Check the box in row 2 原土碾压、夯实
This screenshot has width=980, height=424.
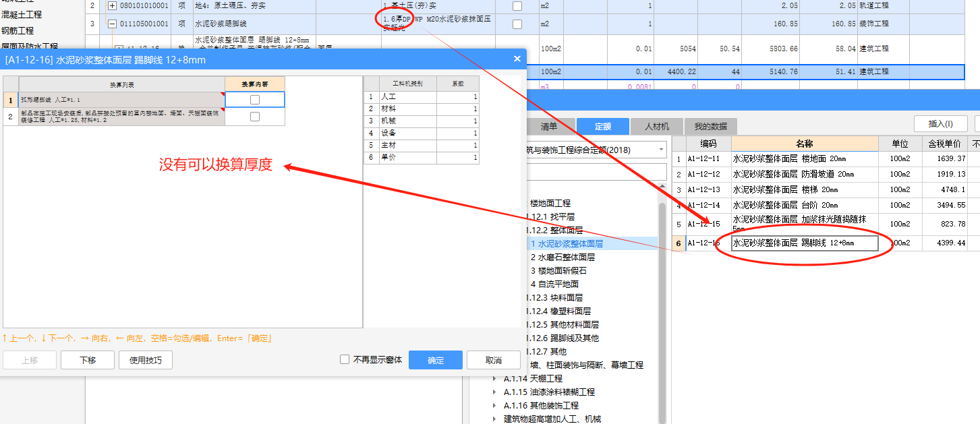pyautogui.click(x=517, y=6)
